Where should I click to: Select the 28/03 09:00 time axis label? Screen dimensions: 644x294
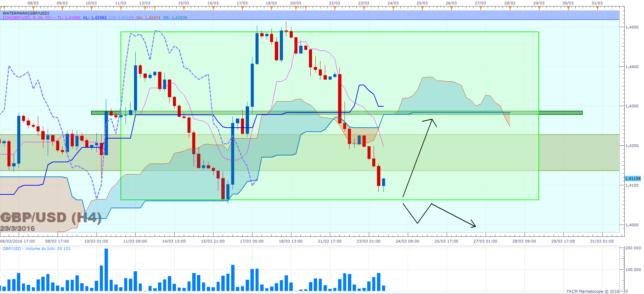tap(524, 241)
